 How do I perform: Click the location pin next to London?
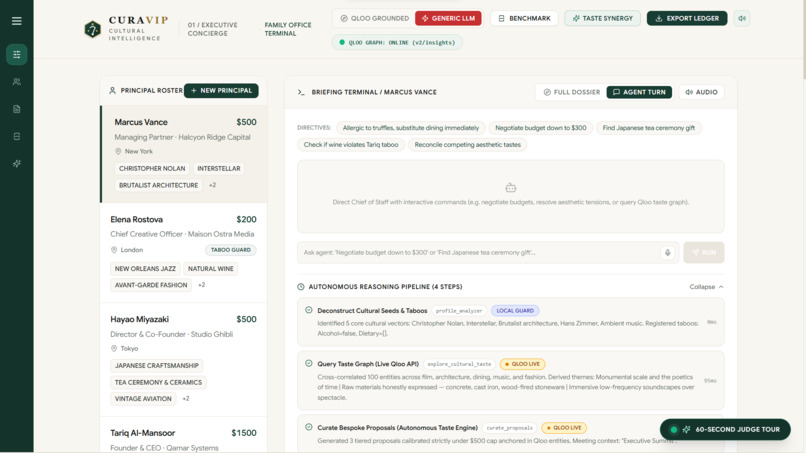tap(114, 250)
